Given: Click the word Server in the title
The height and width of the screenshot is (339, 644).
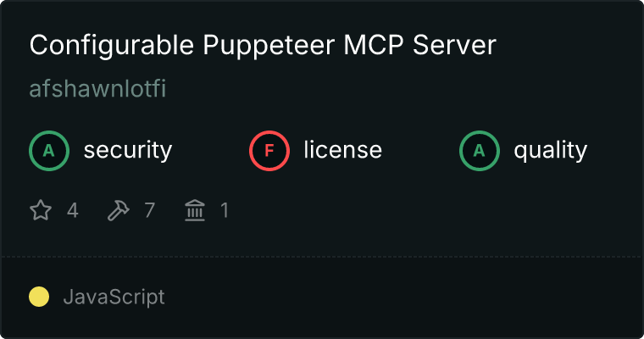Looking at the screenshot, I should (455, 45).
